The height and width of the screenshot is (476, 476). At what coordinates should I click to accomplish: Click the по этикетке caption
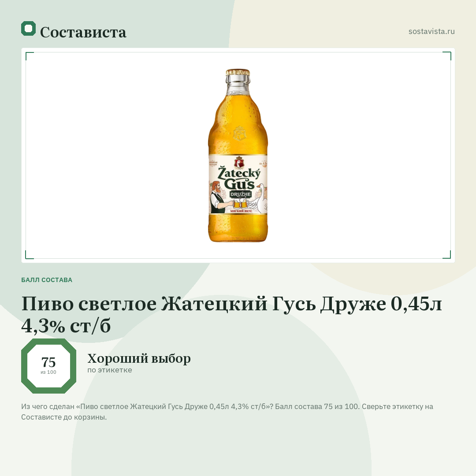coord(110,370)
